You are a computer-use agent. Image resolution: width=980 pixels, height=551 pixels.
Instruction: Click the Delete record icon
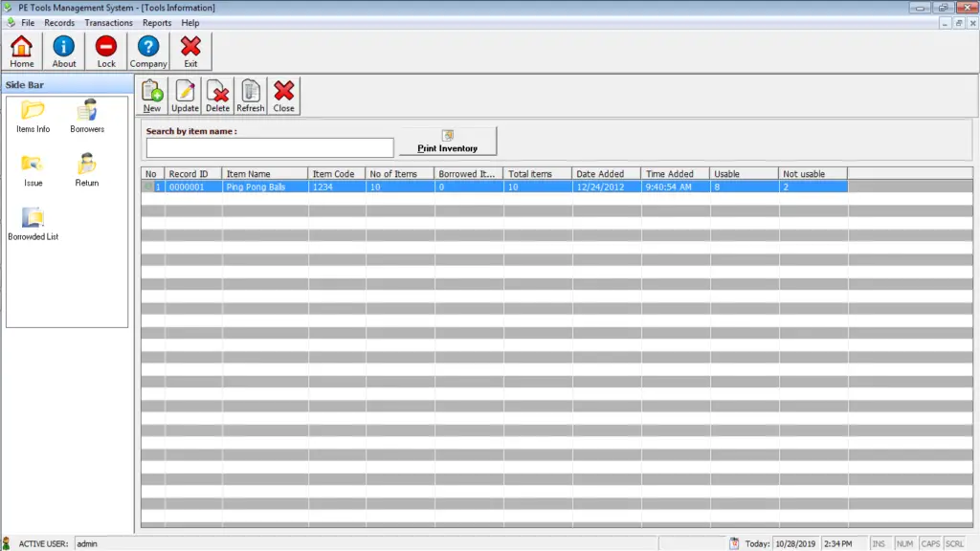point(217,93)
